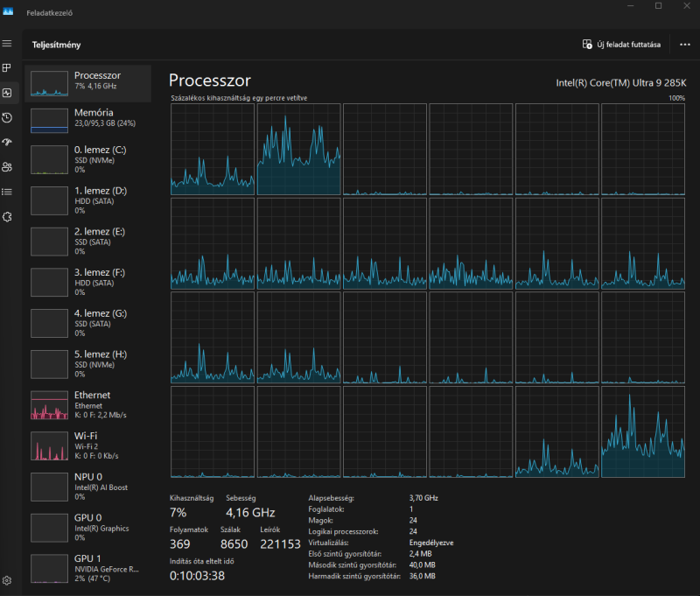Click the Ethernet pink graph thumbnail
Screen dimensions: 700x596
coord(49,405)
